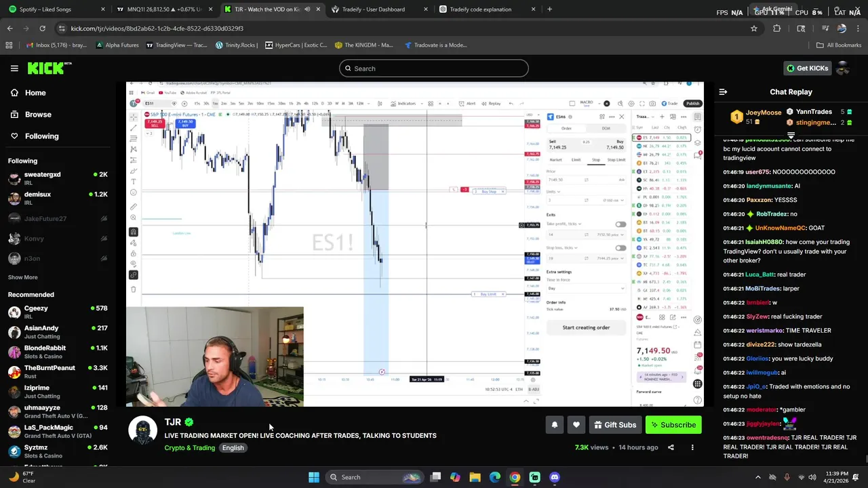Open Discord from the taskbar
This screenshot has width=868, height=488.
click(x=555, y=477)
